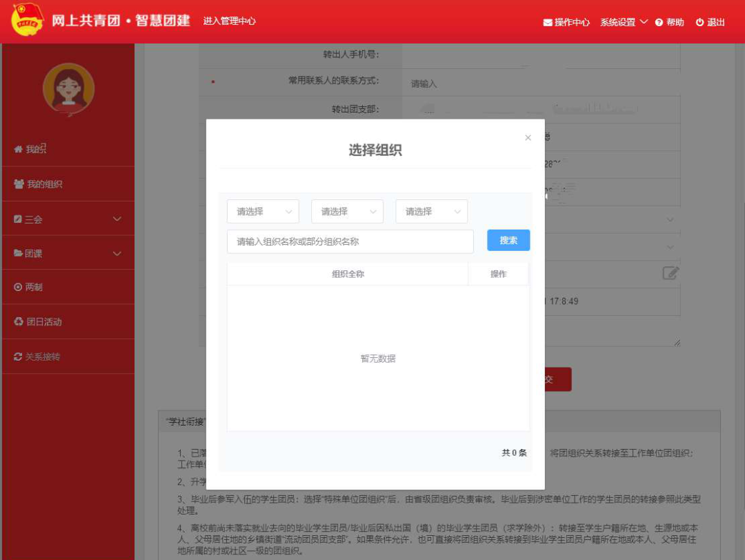Close the 选择组织 dialog
Screen dimensions: 745x560
[528, 138]
